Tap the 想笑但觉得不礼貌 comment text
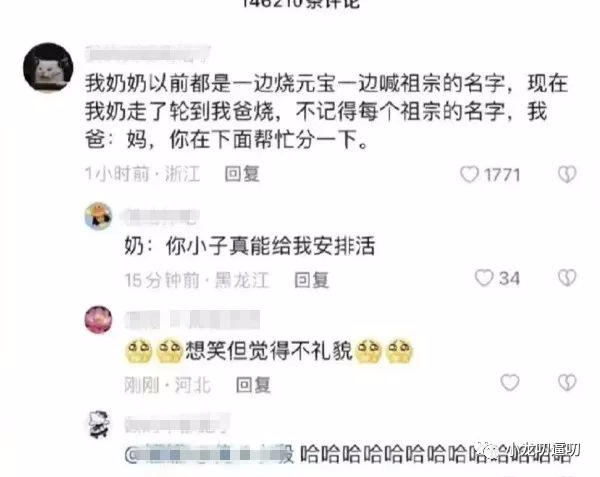The image size is (600, 477). click(269, 350)
